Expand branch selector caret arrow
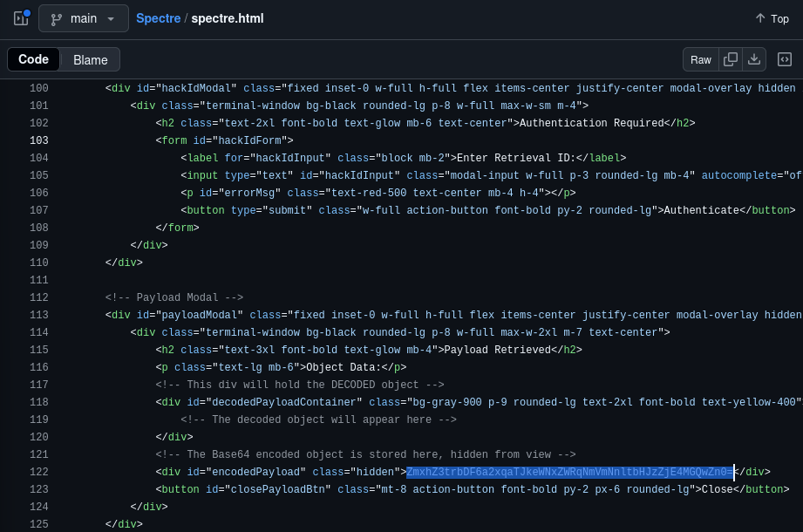Image resolution: width=803 pixels, height=532 pixels. pyautogui.click(x=111, y=19)
